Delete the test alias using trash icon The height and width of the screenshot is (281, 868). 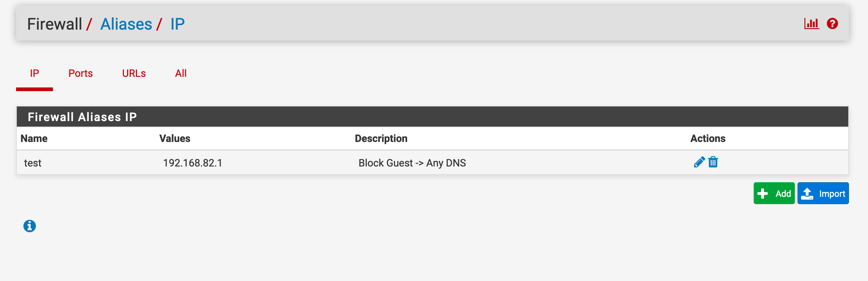pyautogui.click(x=713, y=162)
